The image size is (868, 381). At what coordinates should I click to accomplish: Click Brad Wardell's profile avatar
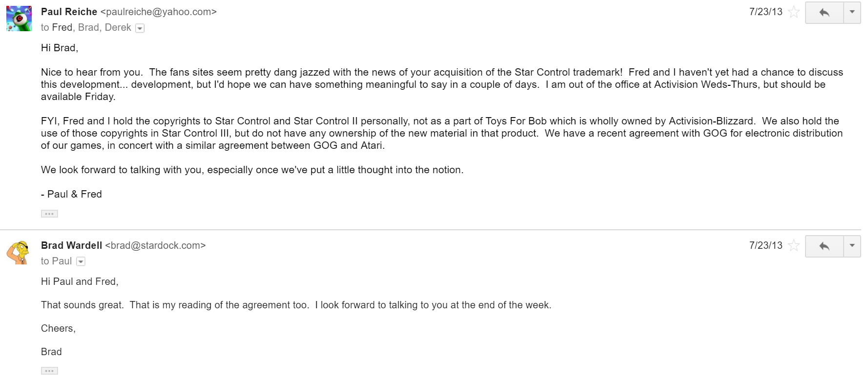18,252
